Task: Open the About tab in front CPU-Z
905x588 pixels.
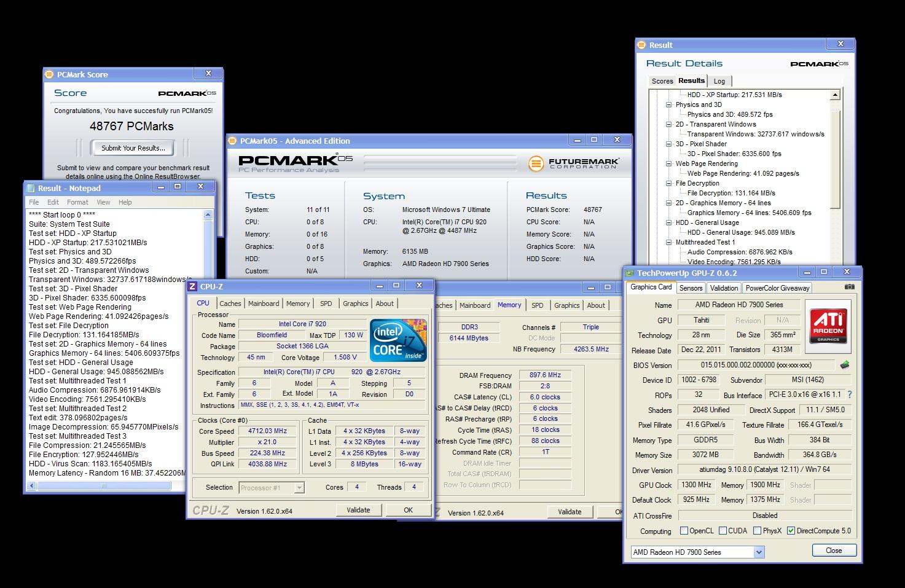Action: (x=385, y=304)
